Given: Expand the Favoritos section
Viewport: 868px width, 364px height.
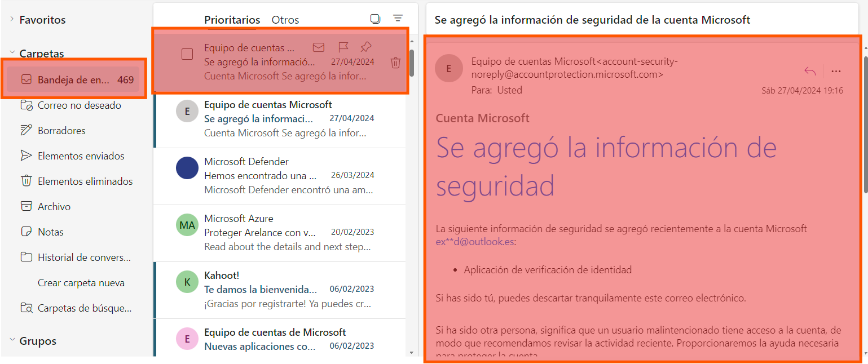Looking at the screenshot, I should [12, 20].
